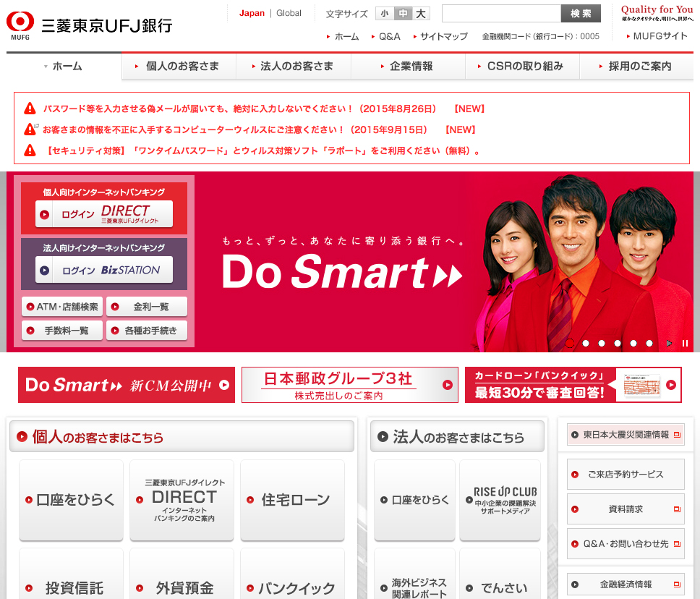This screenshot has width=700, height=599.
Task: Open 口座をひらく under 個人のお客さま
Action: pyautogui.click(x=71, y=500)
